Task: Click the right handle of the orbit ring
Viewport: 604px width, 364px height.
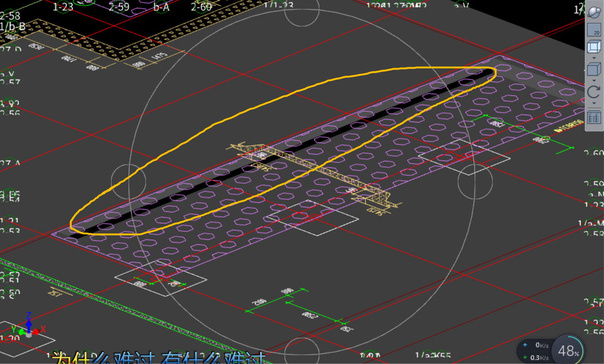Action: [x=475, y=181]
